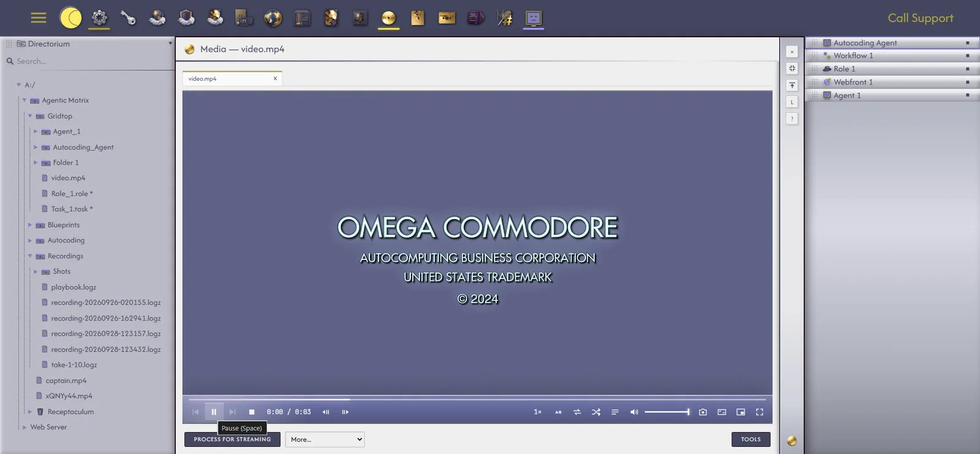Select the gold disc media icon
Image resolution: width=980 pixels, height=454 pixels.
pyautogui.click(x=388, y=18)
